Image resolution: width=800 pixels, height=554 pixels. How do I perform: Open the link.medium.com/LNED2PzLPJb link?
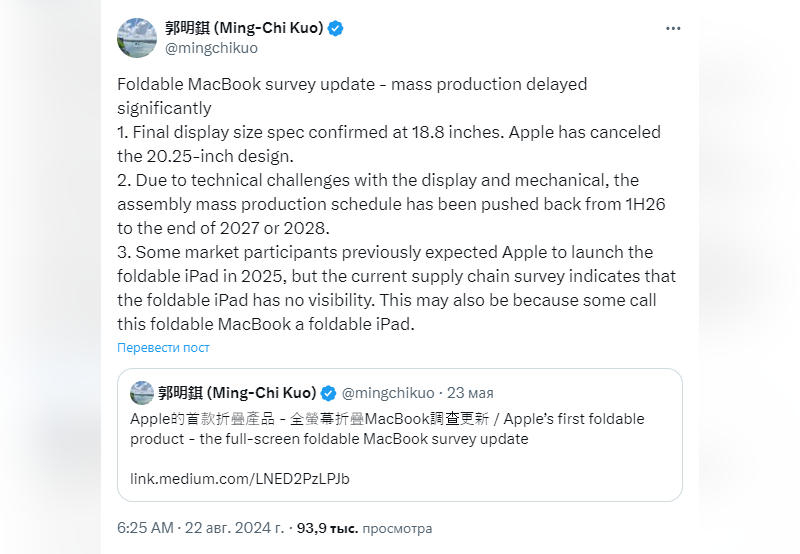tap(240, 478)
